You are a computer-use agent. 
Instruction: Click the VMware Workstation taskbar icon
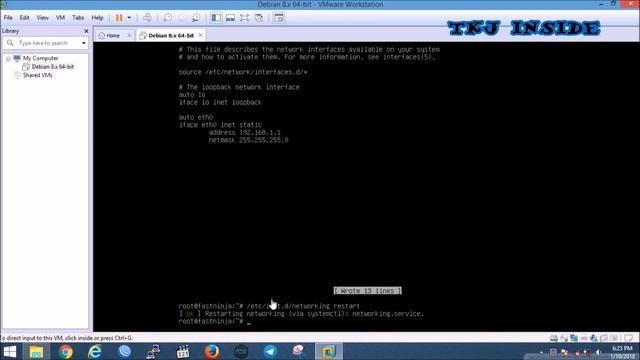point(328,352)
